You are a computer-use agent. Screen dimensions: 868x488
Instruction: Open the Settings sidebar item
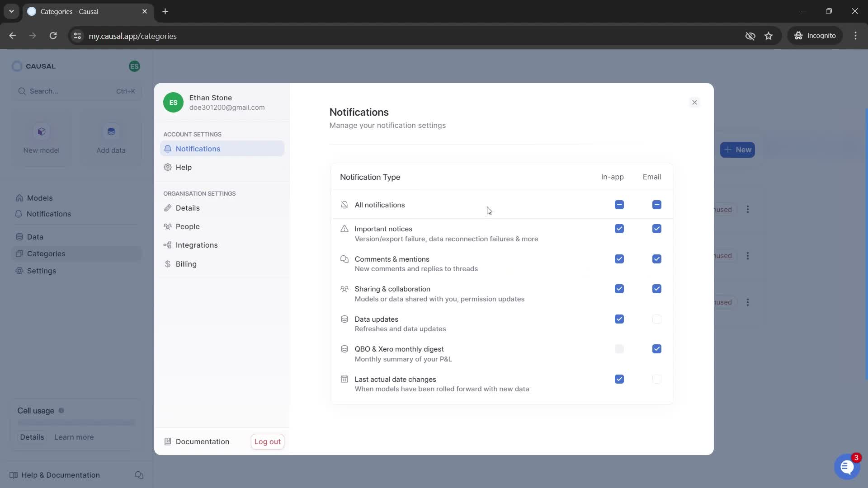tap(41, 271)
